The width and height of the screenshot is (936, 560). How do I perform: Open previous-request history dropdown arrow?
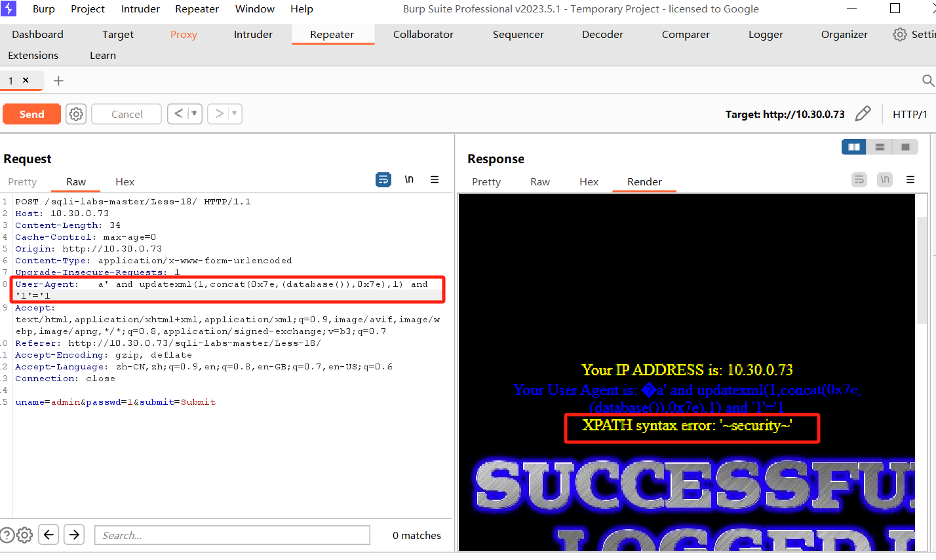pos(195,114)
